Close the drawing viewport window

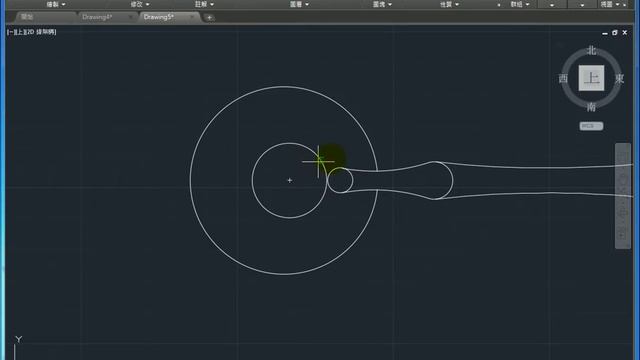point(624,32)
